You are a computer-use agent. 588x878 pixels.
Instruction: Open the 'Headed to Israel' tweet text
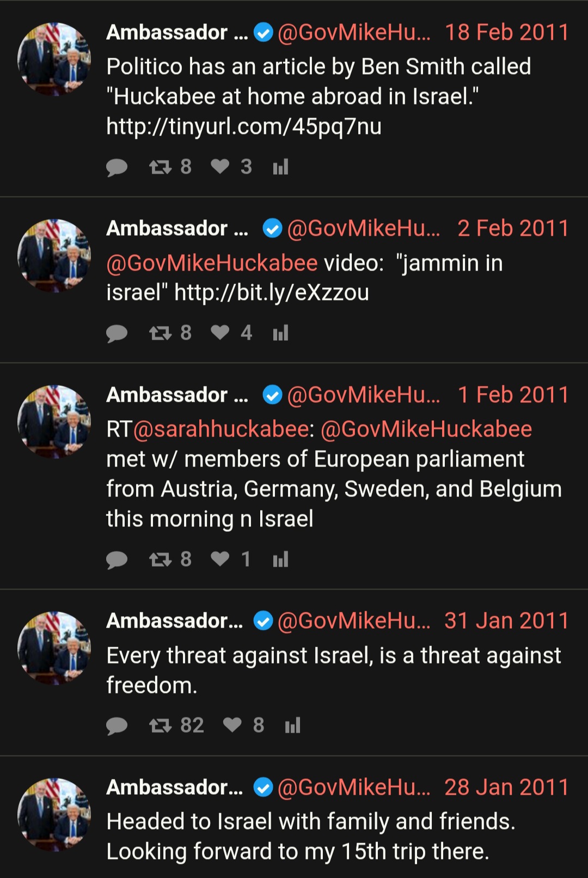pos(311,837)
